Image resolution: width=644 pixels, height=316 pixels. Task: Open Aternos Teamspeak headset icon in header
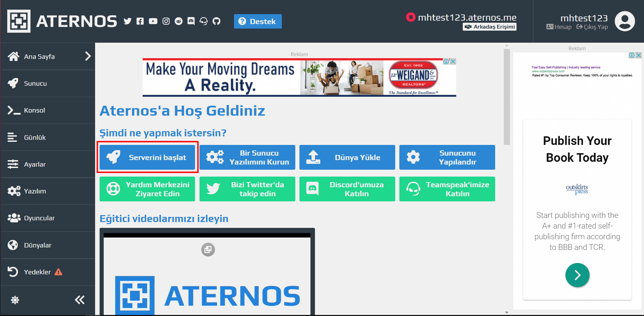tap(204, 21)
